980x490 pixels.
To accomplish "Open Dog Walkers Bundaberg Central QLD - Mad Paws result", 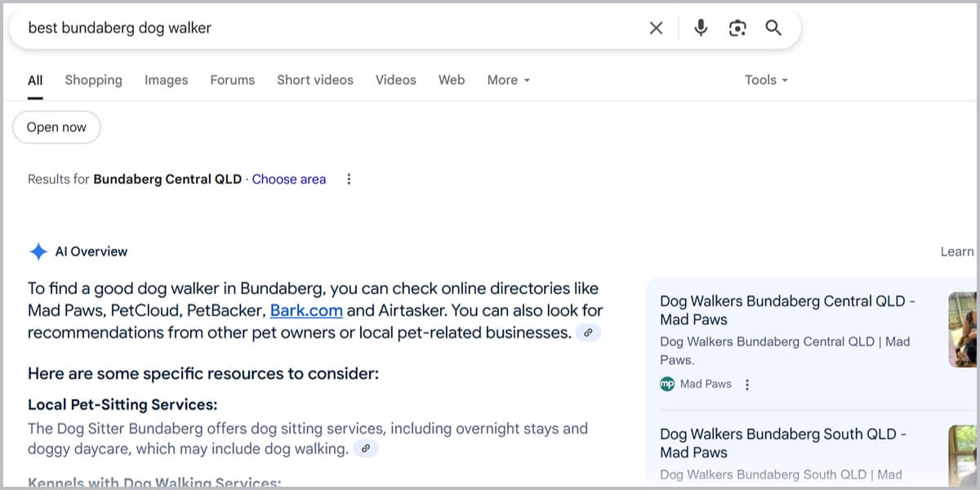I will (787, 310).
